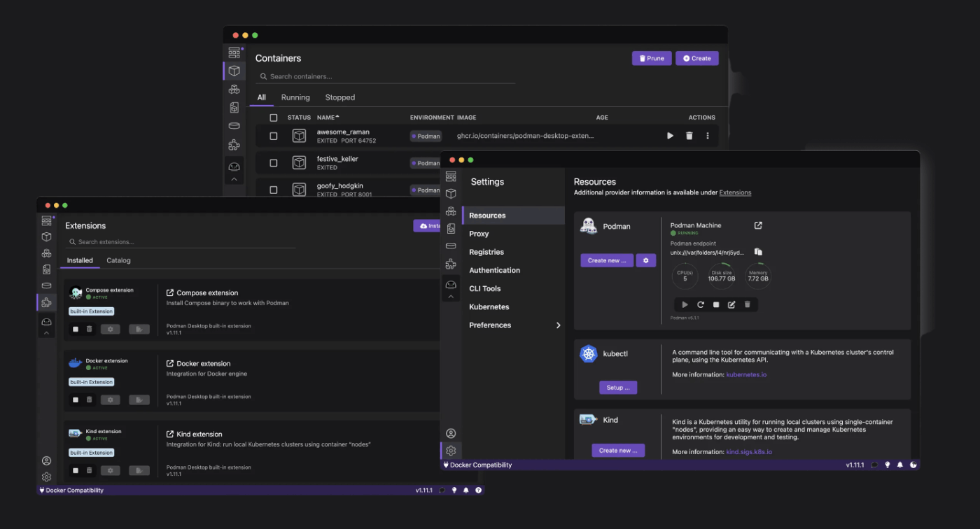Open Volumes icon in Containers window sidebar

point(234,126)
